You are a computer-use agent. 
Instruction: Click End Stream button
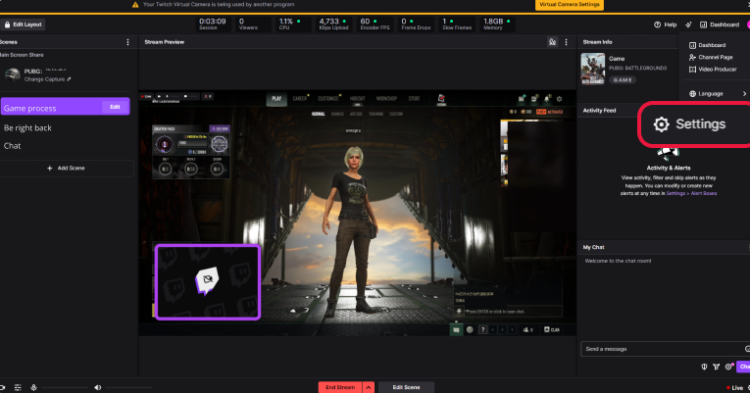click(340, 387)
